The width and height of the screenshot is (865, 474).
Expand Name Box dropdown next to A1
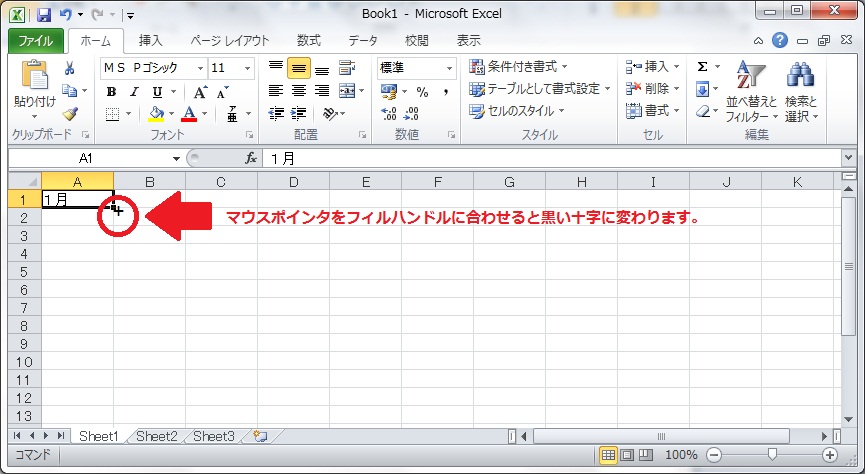click(177, 159)
